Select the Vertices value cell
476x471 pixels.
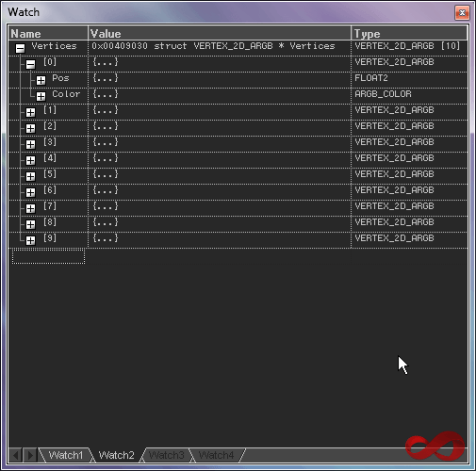pos(220,48)
